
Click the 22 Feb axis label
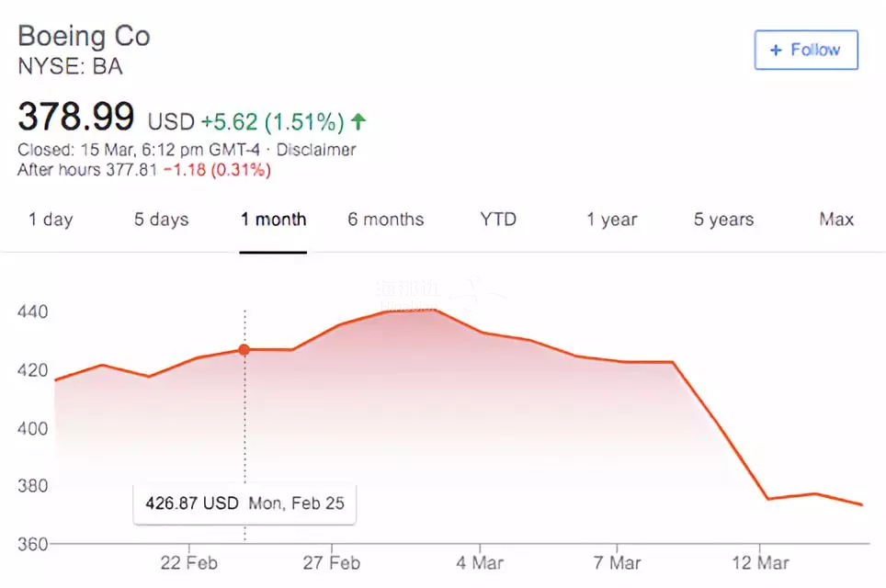(188, 562)
